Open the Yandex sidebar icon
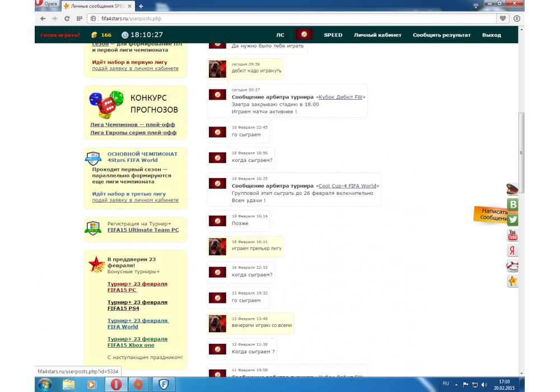 click(512, 250)
